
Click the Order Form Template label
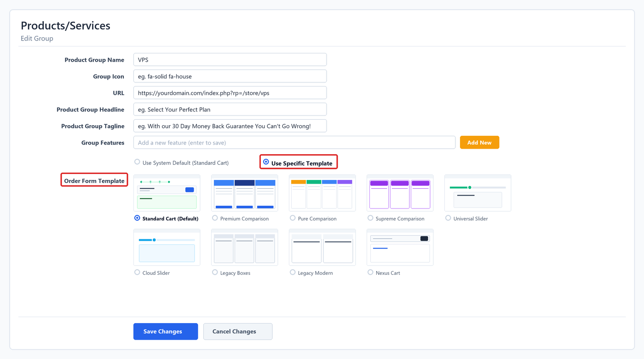pos(94,181)
